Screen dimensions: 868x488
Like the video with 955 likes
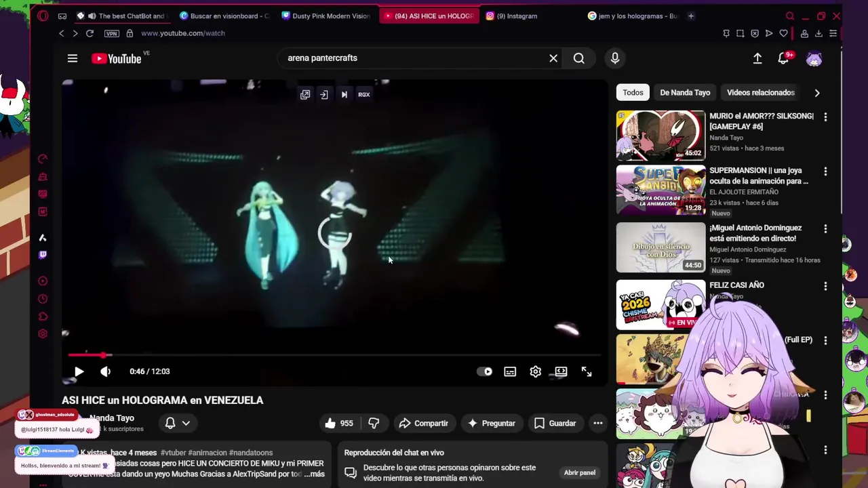338,423
